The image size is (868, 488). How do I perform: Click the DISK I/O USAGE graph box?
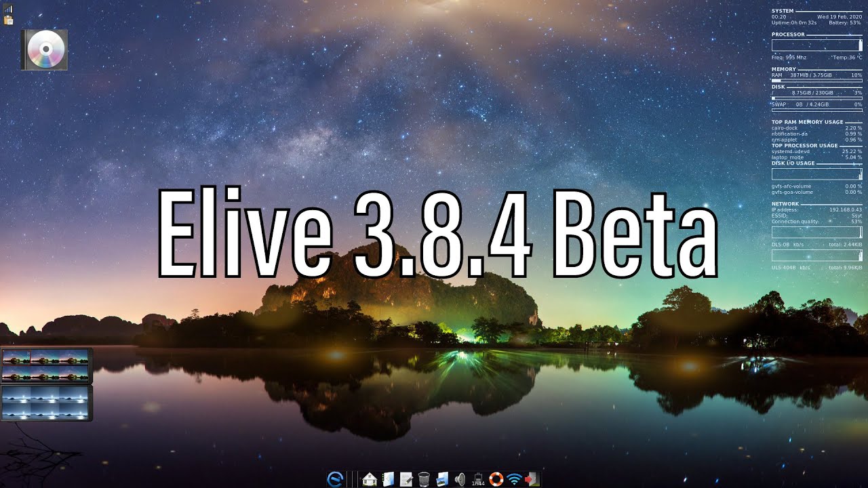[x=817, y=174]
